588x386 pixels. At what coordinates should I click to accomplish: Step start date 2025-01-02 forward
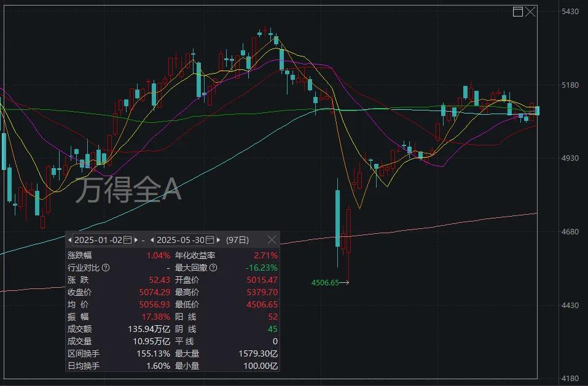(x=136, y=240)
